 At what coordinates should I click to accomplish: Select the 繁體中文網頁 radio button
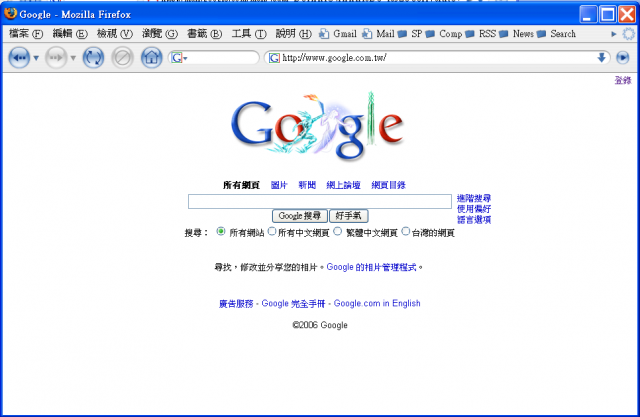[x=338, y=232]
